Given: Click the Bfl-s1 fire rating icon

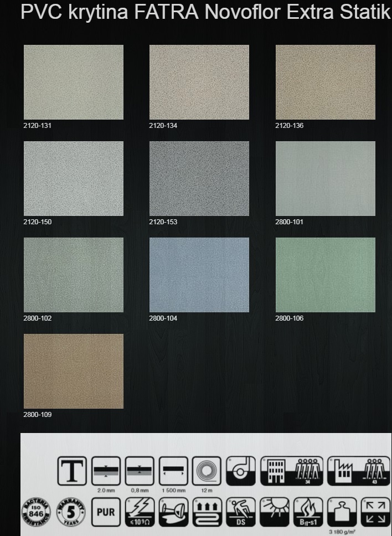Looking at the screenshot, I should (308, 512).
